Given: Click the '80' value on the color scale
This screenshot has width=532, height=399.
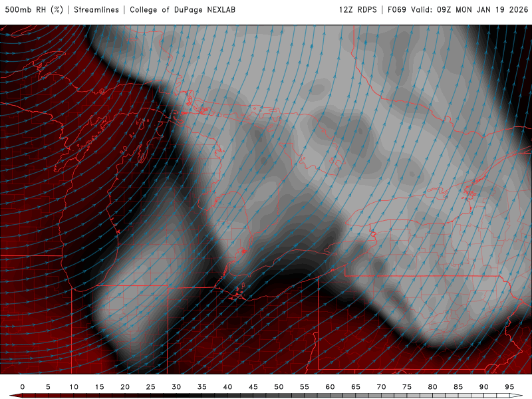Looking at the screenshot, I should pyautogui.click(x=433, y=387).
